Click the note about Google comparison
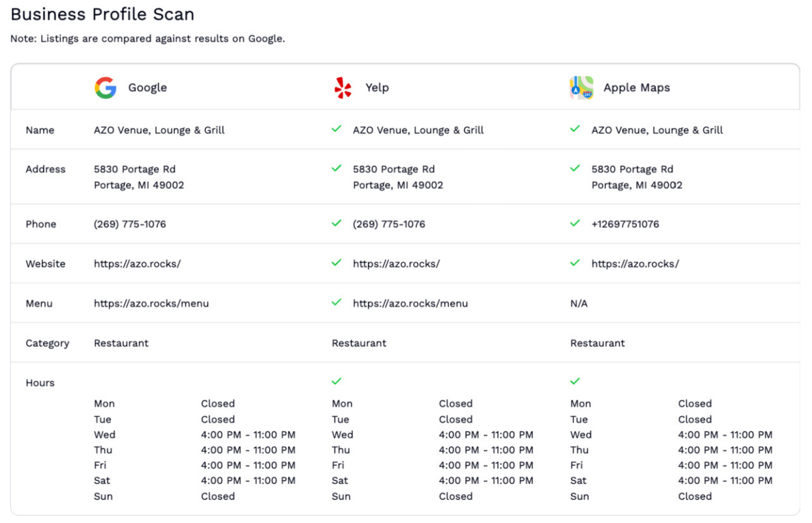 point(148,38)
